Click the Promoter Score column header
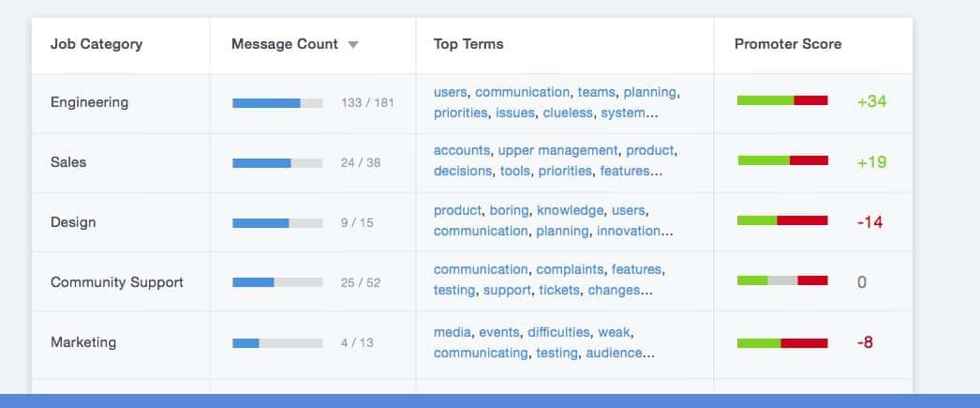The height and width of the screenshot is (408, 980). point(788,44)
